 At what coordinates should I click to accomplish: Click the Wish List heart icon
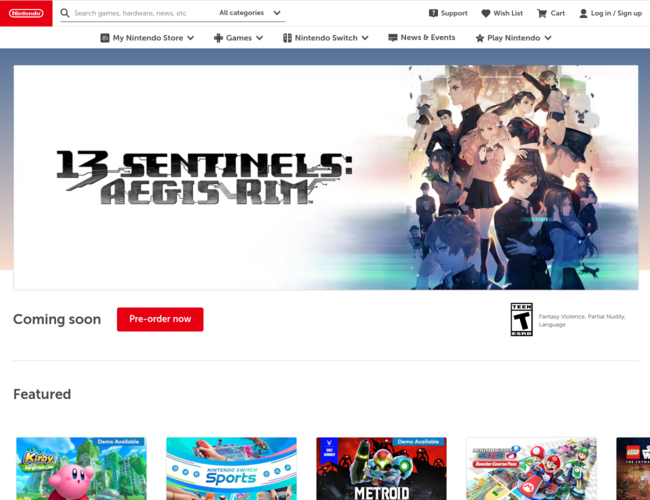[x=485, y=13]
